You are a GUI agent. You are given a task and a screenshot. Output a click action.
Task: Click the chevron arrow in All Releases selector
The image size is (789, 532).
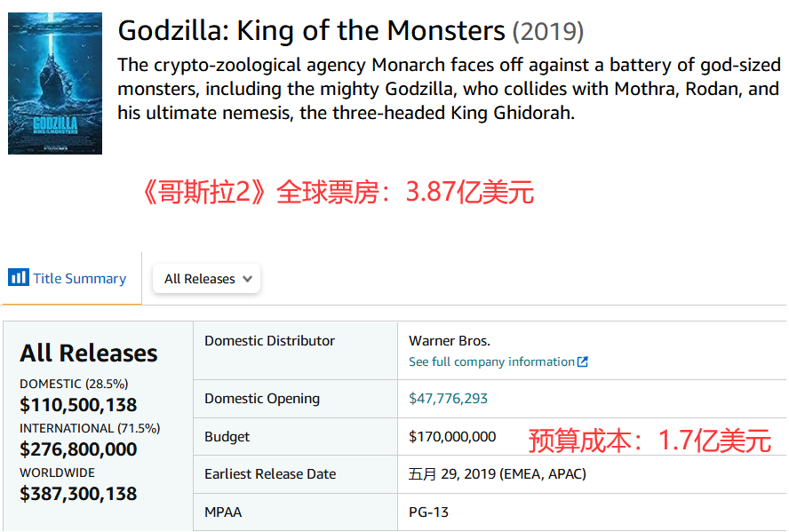(247, 279)
